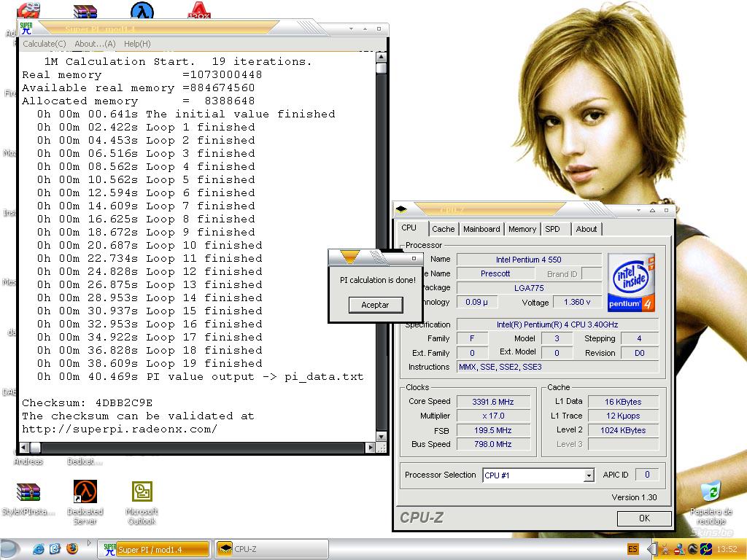747x560 pixels.
Task: Click the Specification Intel(R) Pentium(R) 4 CPU 3.40GHz field
Action: (557, 324)
